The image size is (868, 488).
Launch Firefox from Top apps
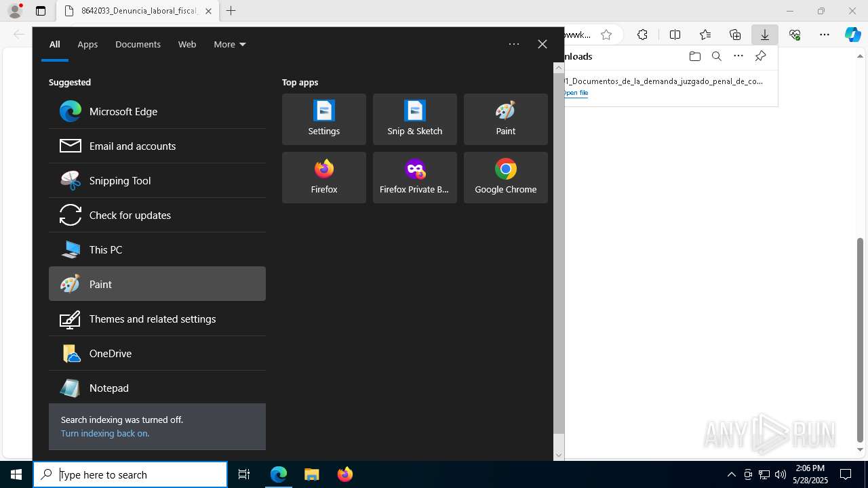tap(324, 178)
